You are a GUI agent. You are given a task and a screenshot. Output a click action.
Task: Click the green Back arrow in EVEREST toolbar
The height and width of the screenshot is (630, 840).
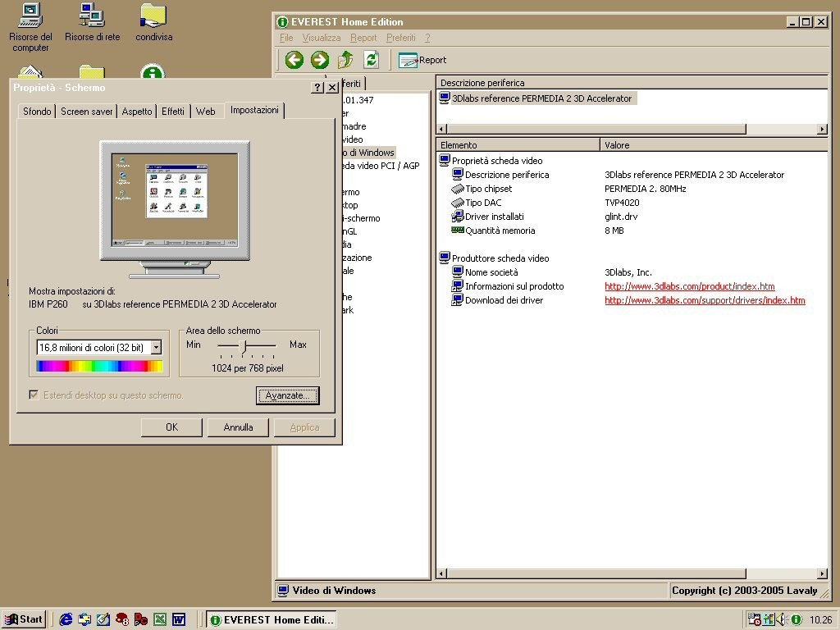coord(294,59)
